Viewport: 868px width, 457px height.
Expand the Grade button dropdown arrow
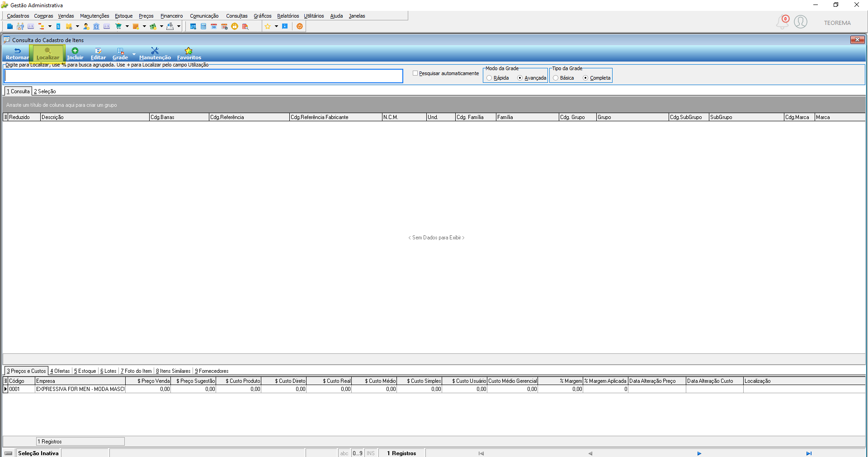click(134, 54)
